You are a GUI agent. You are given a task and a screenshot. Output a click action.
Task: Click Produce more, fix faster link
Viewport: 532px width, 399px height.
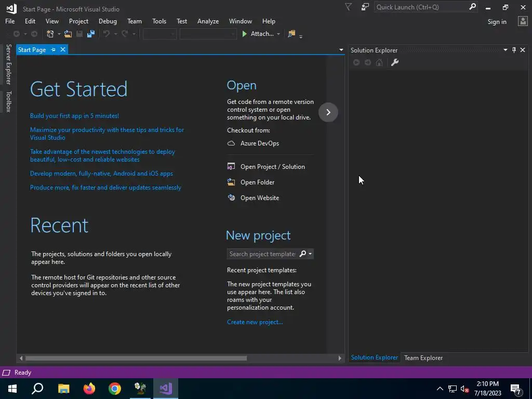(x=105, y=187)
